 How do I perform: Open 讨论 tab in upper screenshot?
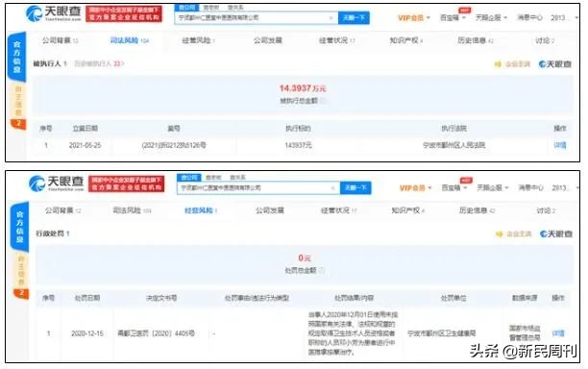[545, 40]
